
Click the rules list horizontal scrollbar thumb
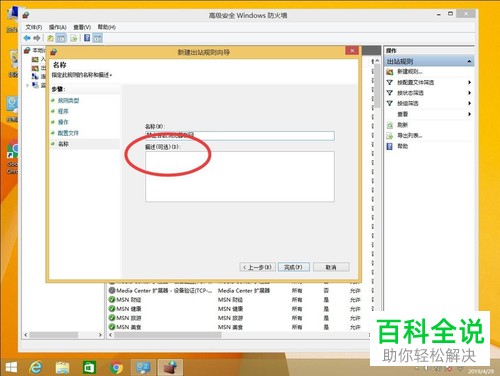click(x=168, y=335)
